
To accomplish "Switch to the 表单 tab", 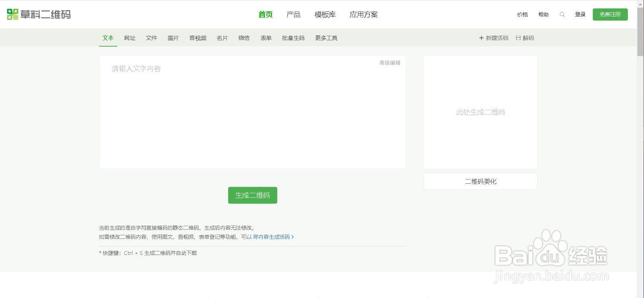I will point(266,38).
